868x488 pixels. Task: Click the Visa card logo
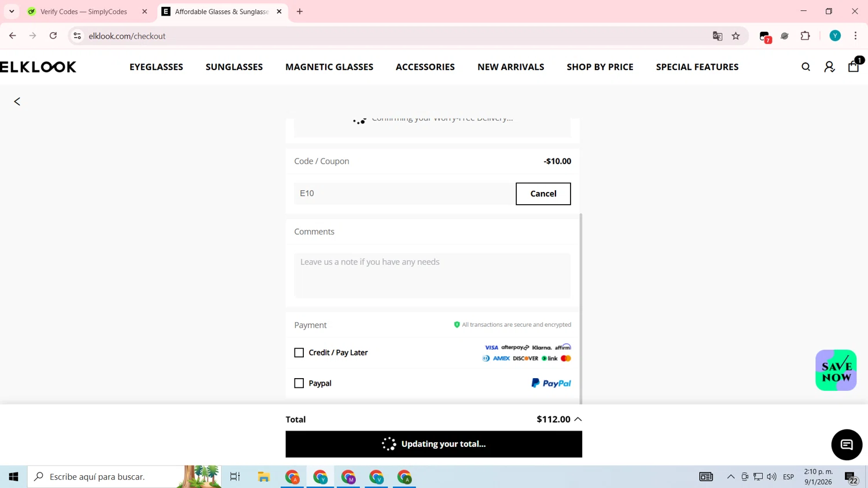491,347
